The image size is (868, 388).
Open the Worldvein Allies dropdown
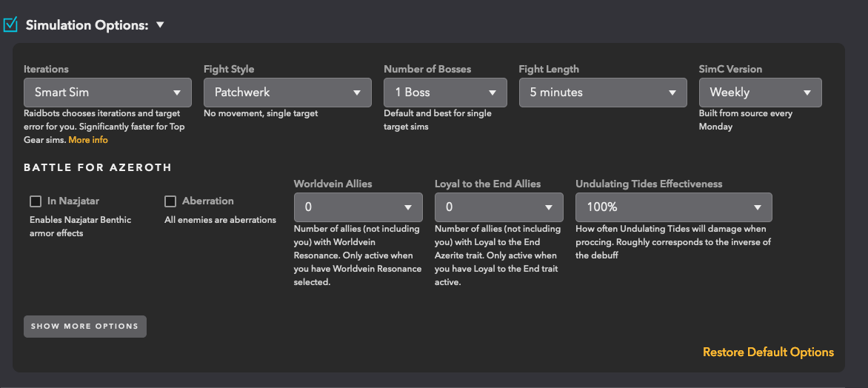click(358, 207)
